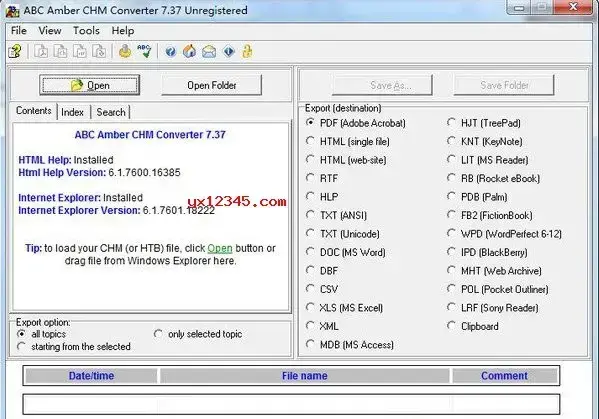The image size is (599, 419).
Task: Switch to the Index tab
Action: click(x=72, y=112)
